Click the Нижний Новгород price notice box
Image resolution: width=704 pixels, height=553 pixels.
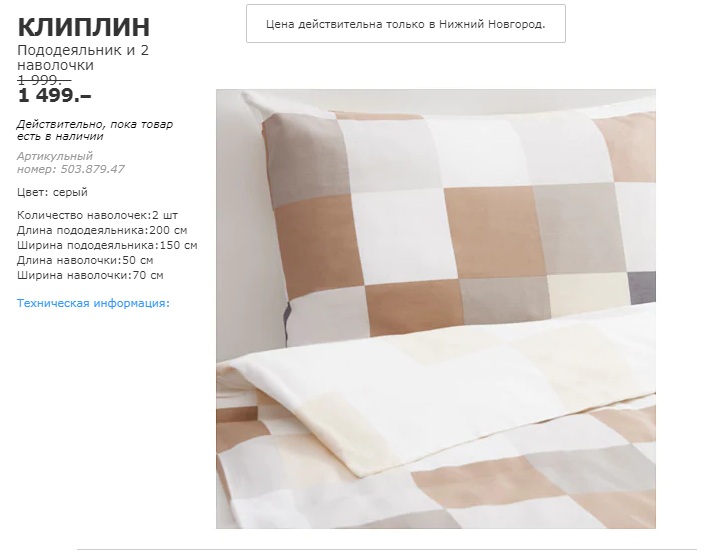[405, 24]
